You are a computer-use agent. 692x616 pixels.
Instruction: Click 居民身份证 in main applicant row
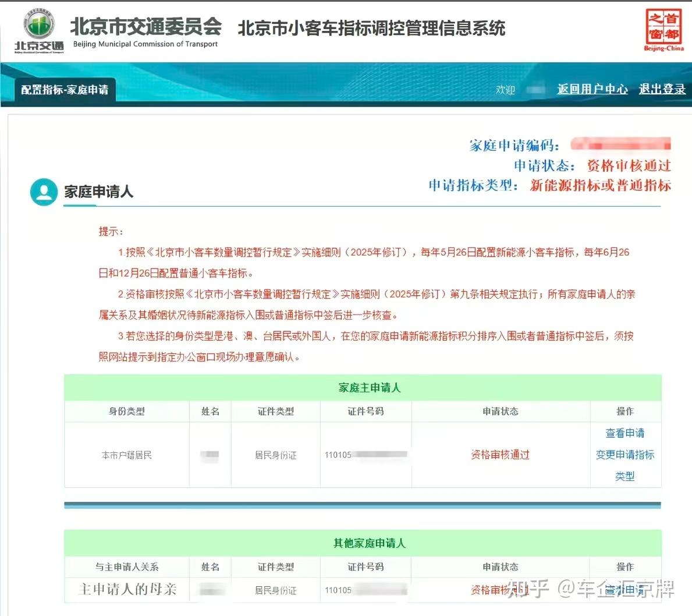(x=276, y=455)
